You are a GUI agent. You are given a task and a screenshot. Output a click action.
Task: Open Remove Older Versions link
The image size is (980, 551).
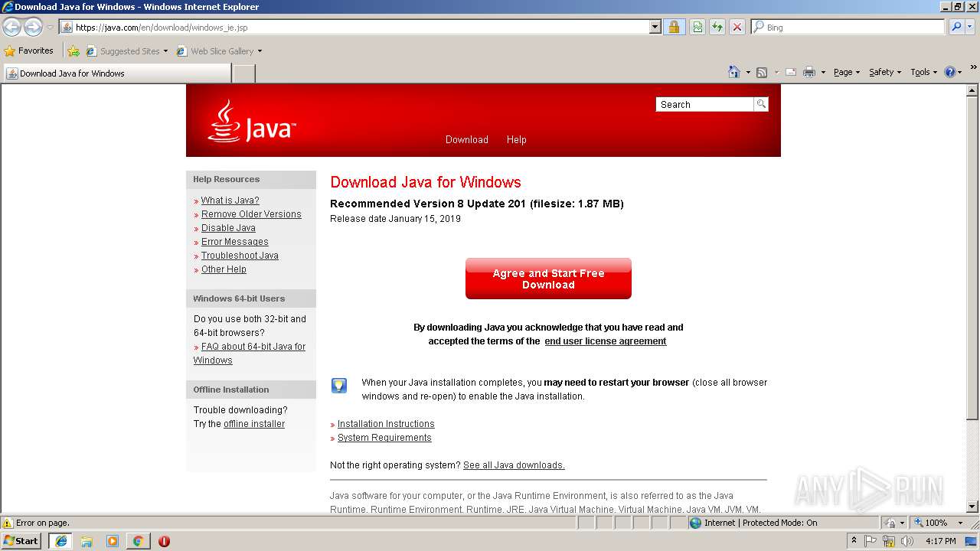coord(251,214)
